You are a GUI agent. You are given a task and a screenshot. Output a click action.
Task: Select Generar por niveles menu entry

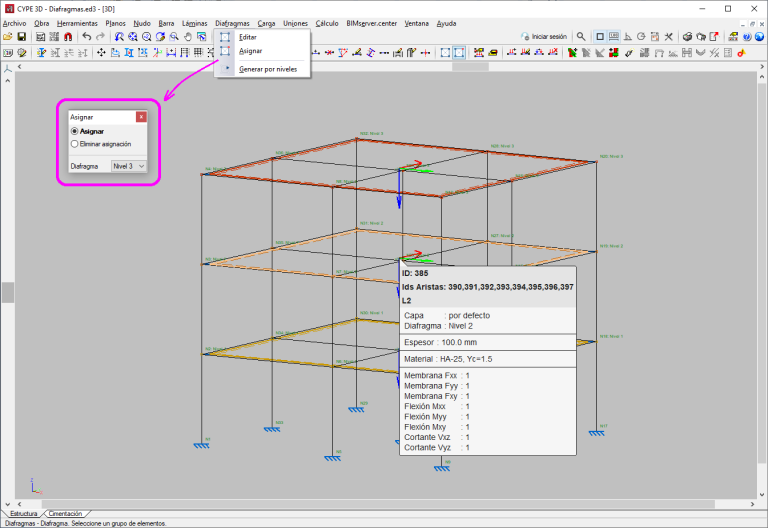[x=268, y=69]
